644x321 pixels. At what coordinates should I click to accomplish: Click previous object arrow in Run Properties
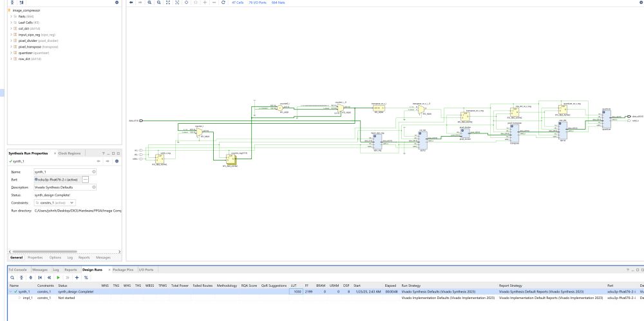(99, 161)
